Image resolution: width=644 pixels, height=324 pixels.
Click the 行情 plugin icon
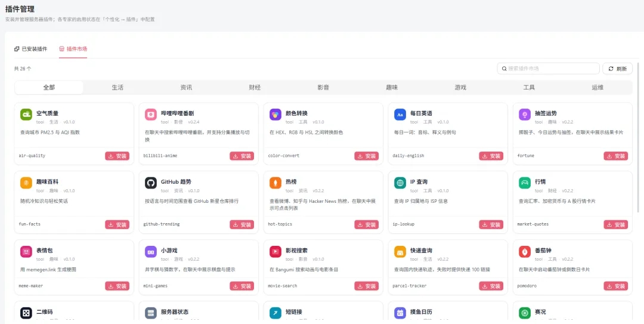[525, 183]
